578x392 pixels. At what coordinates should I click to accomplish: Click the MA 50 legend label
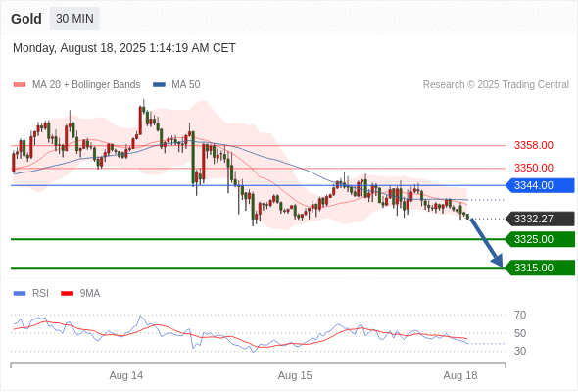186,85
